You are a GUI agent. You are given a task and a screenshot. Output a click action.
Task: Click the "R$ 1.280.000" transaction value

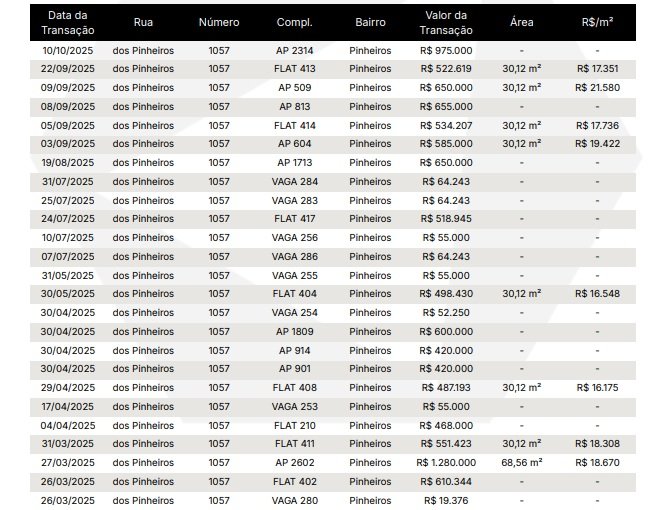445,463
